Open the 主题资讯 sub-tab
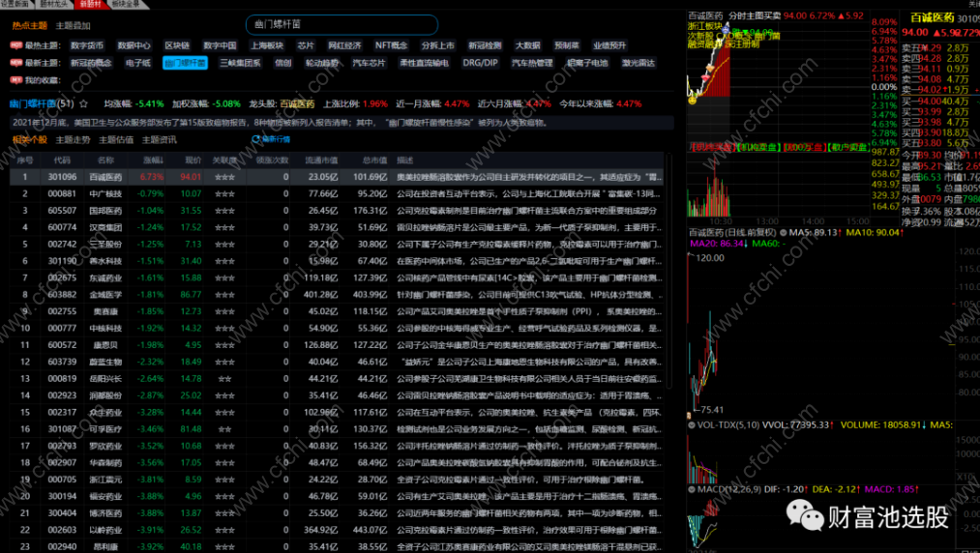This screenshot has width=980, height=553. (159, 140)
